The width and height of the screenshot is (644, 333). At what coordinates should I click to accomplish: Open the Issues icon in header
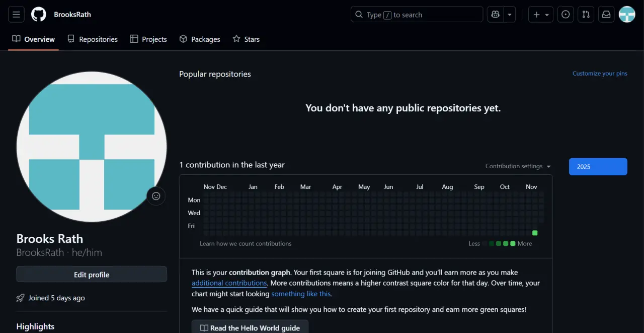(x=566, y=15)
